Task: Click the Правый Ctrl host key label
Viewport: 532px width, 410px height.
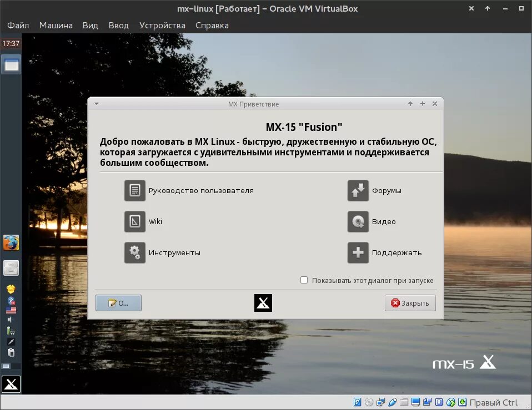Action: (494, 403)
